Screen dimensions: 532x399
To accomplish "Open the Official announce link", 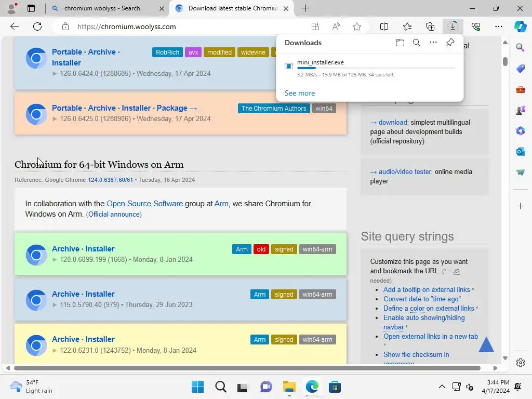I will click(x=114, y=215).
